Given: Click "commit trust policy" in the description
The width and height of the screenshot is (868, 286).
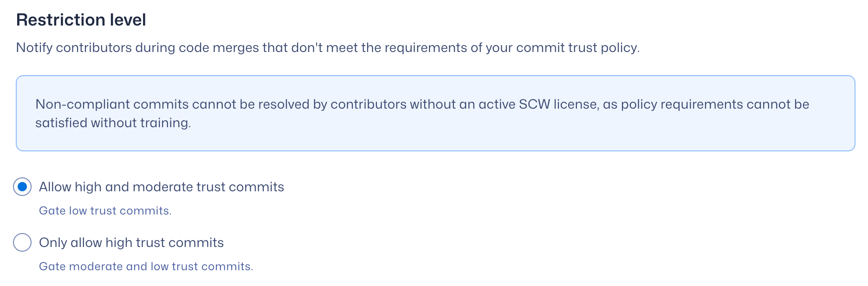Looking at the screenshot, I should 577,48.
